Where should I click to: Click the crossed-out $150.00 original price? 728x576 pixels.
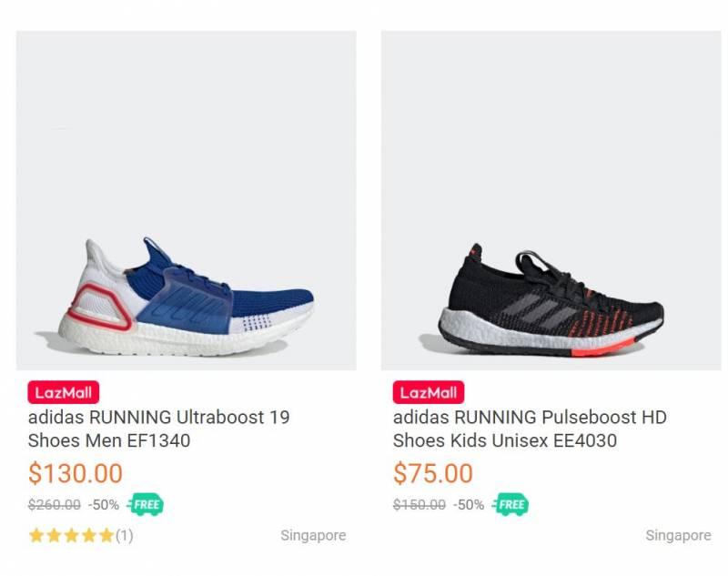[419, 504]
